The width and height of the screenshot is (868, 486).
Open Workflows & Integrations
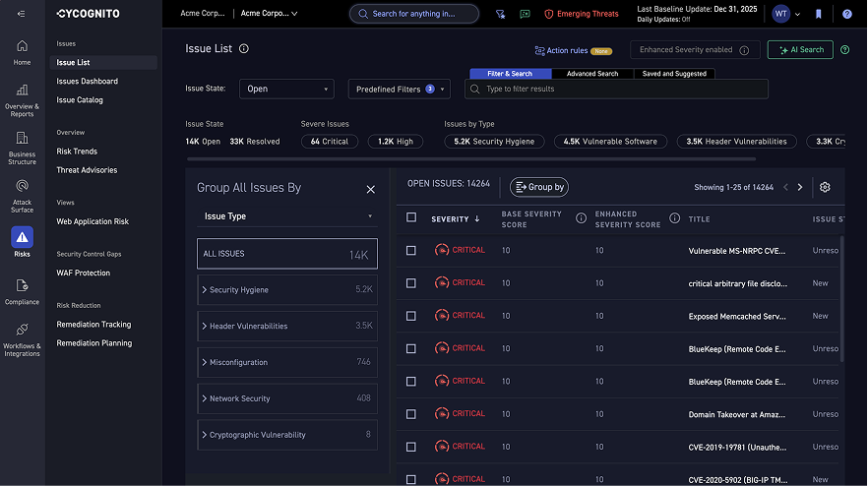(22, 339)
